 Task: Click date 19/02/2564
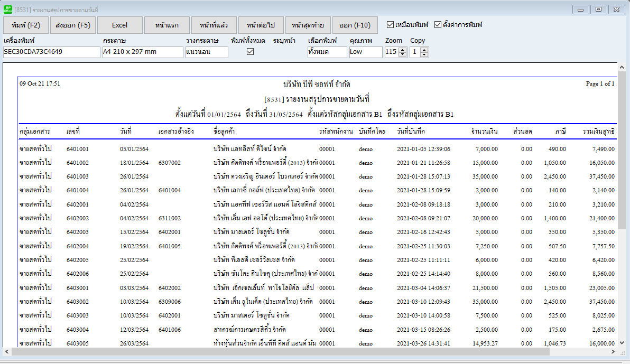click(x=134, y=246)
